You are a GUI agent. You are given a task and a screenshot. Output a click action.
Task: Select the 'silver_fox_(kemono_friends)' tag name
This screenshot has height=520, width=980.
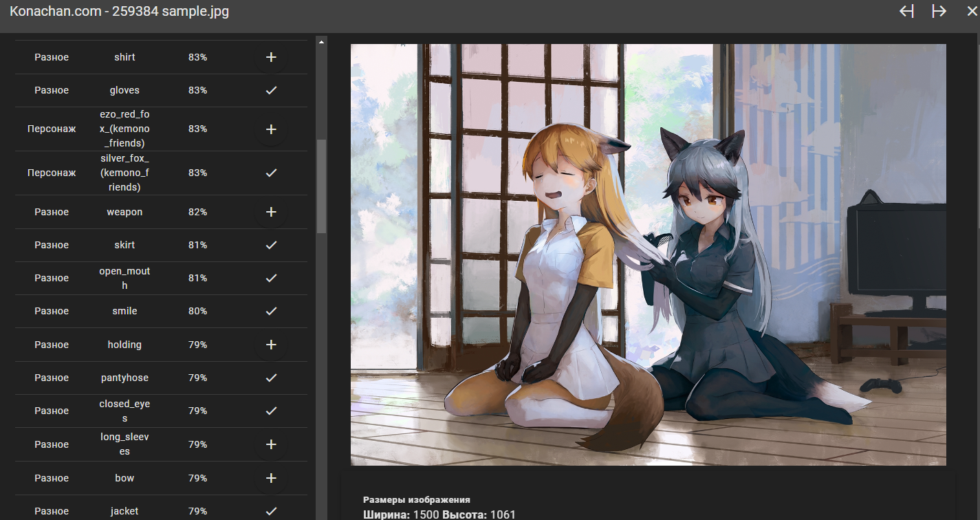coord(124,173)
